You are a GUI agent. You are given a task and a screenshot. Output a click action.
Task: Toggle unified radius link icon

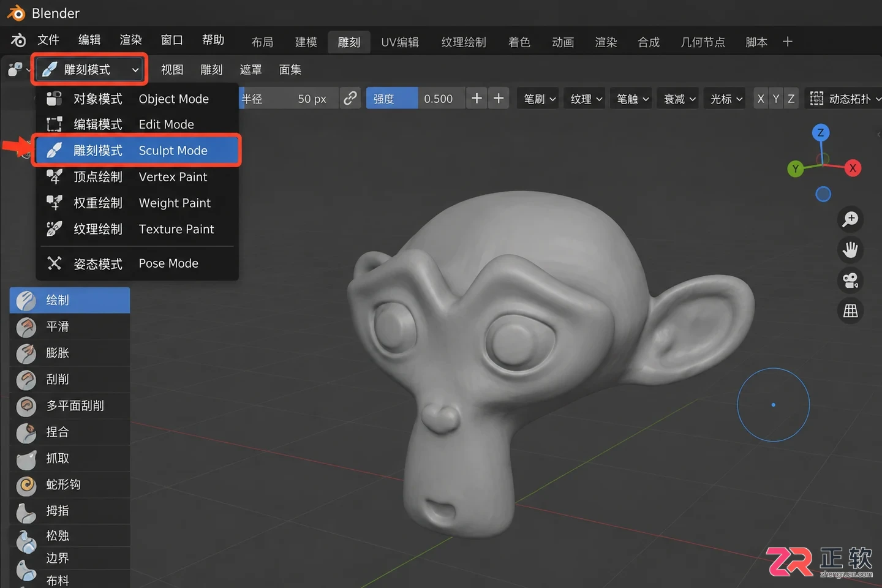350,98
